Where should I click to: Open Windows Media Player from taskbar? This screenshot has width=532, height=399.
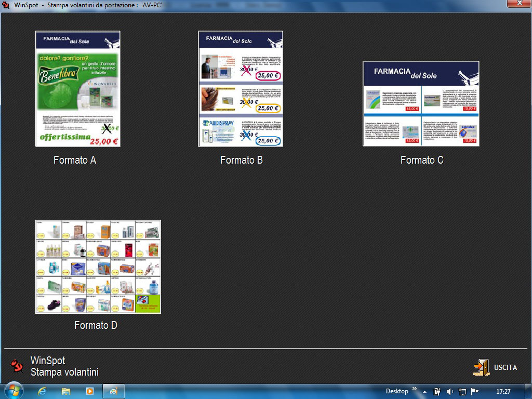89,391
